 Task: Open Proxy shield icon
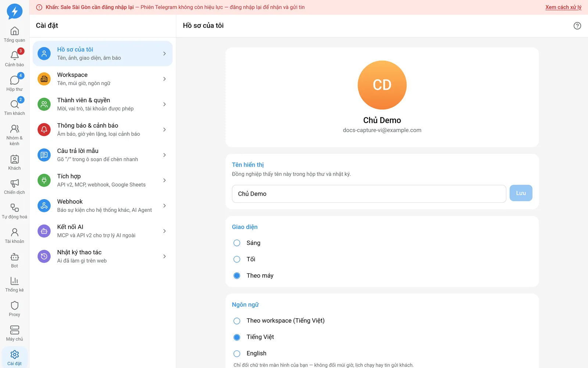[x=14, y=305]
